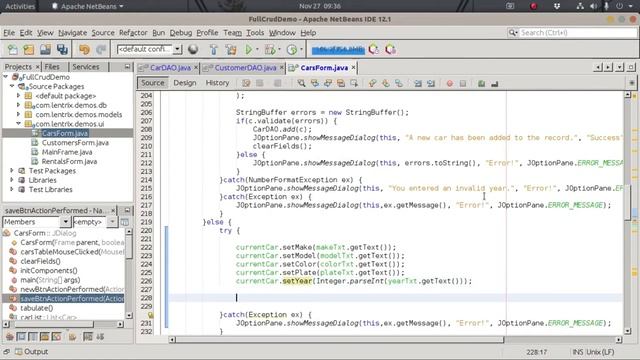Click the green Run Project icon

pyautogui.click(x=249, y=49)
